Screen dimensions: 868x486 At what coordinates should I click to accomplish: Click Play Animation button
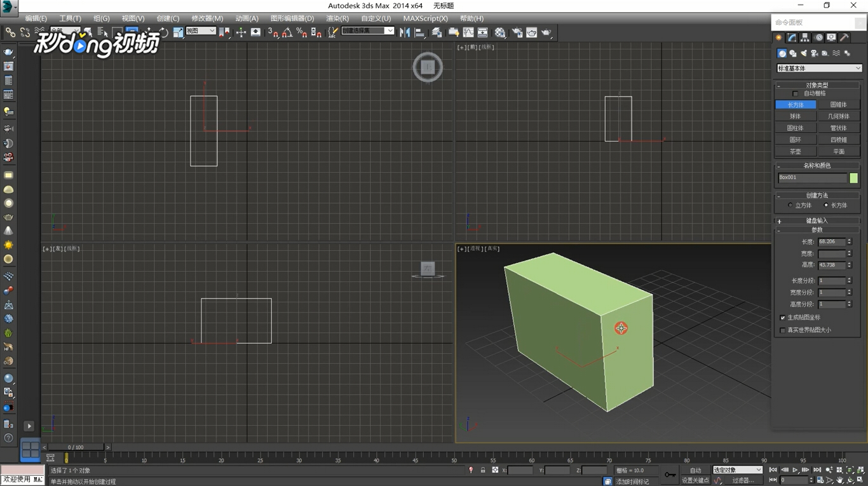[x=796, y=470]
